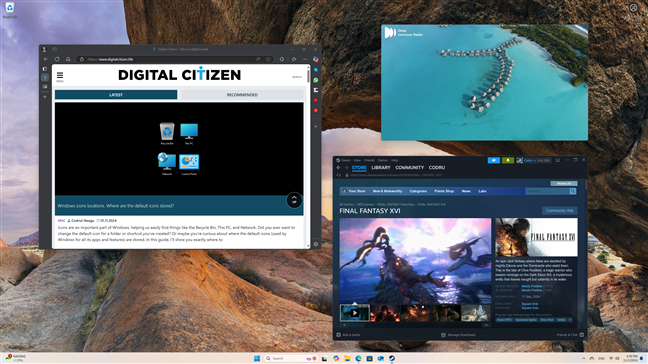Open the Recycle Bin desktop icon
Screen dimensions: 648x364
(10, 10)
